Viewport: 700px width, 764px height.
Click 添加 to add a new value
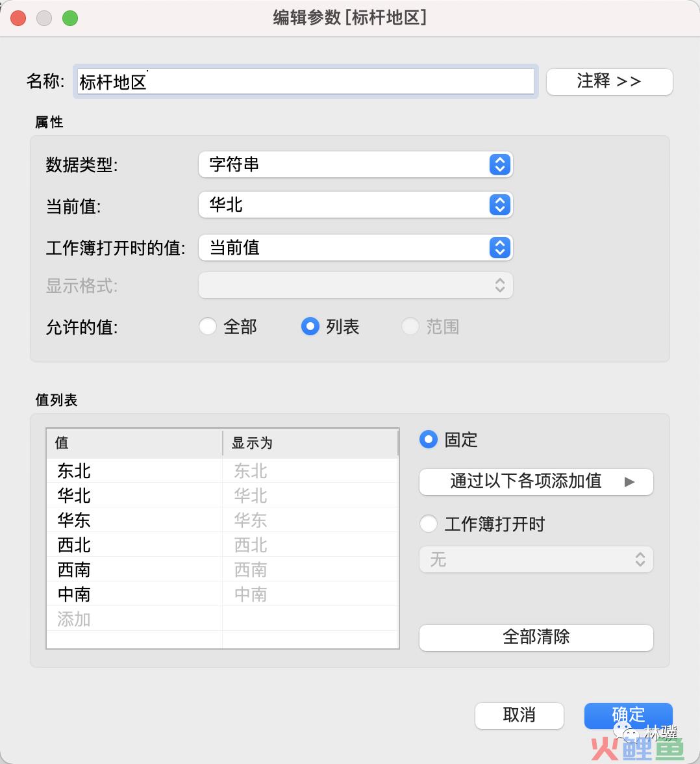(74, 618)
